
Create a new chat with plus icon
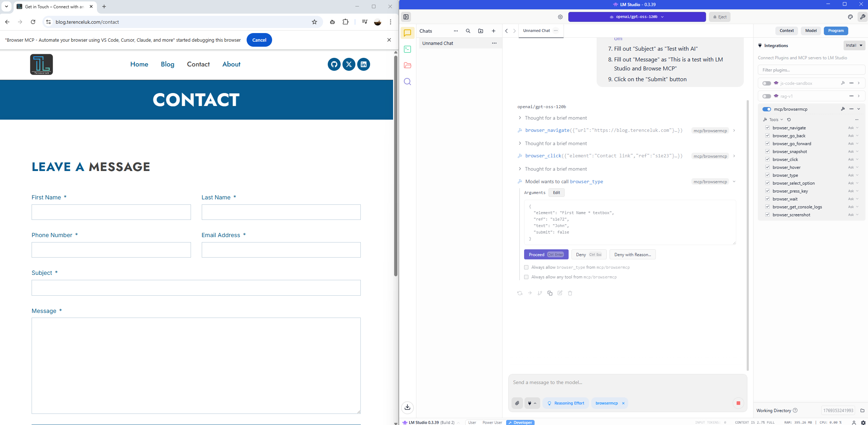[x=493, y=31]
